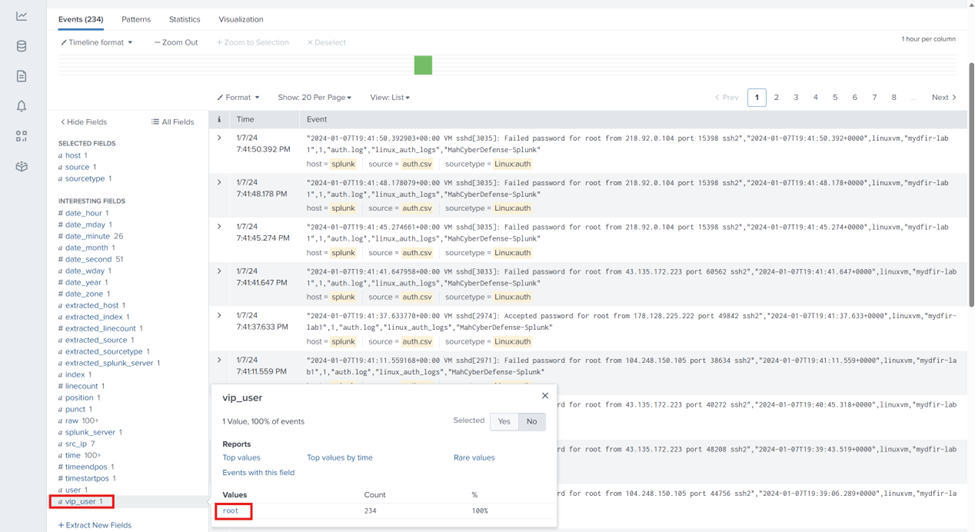The image size is (975, 532).
Task: Click the Hide Fields control
Action: [x=84, y=122]
